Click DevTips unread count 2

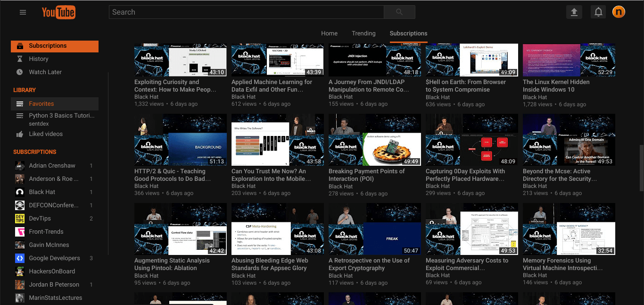pos(91,219)
